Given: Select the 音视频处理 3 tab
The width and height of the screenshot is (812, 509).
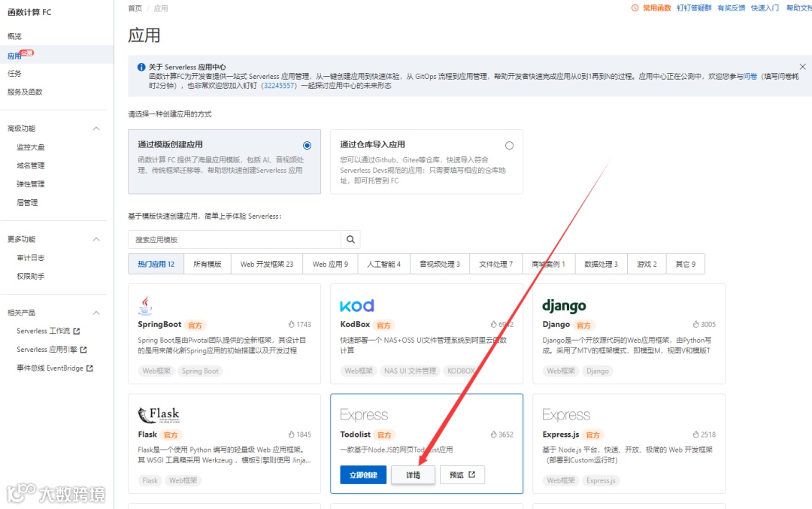Looking at the screenshot, I should point(440,264).
